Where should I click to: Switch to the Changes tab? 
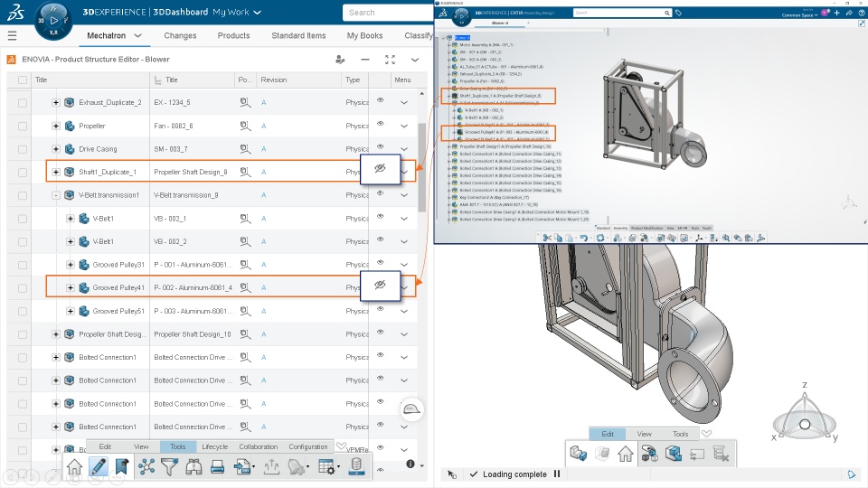pyautogui.click(x=180, y=35)
